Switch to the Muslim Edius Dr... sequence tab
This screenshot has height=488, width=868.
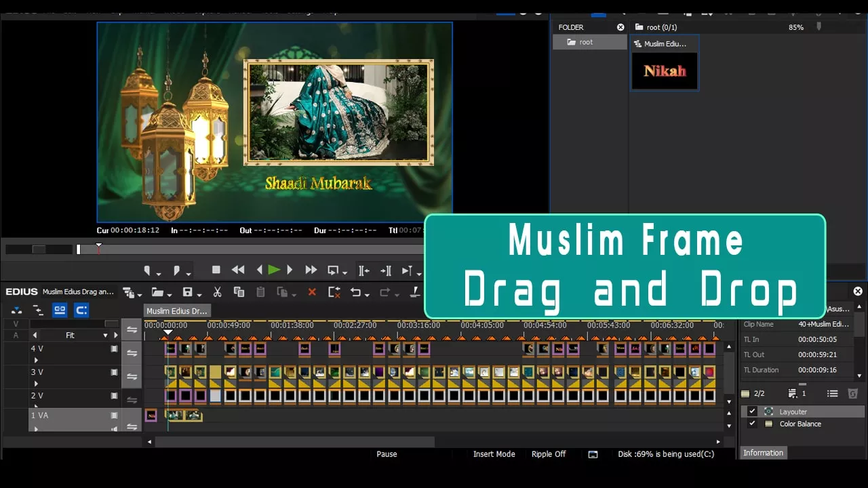[177, 310]
